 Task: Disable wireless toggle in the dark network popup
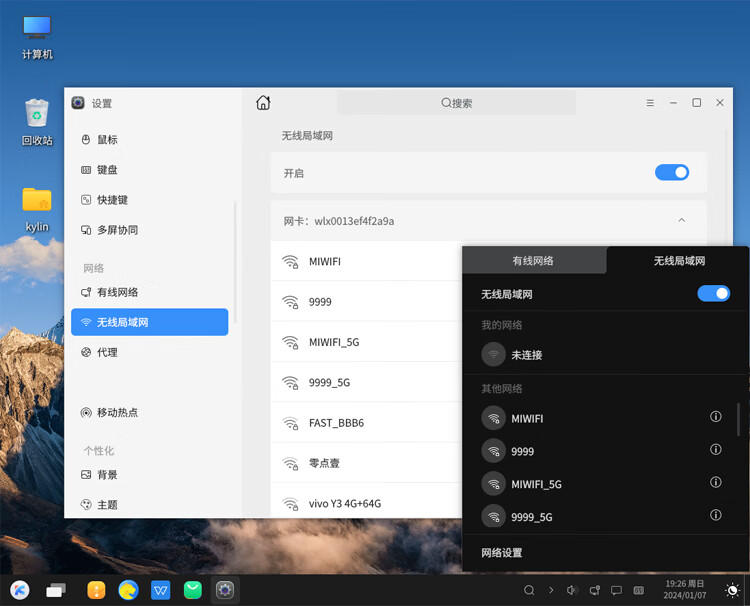pos(714,293)
